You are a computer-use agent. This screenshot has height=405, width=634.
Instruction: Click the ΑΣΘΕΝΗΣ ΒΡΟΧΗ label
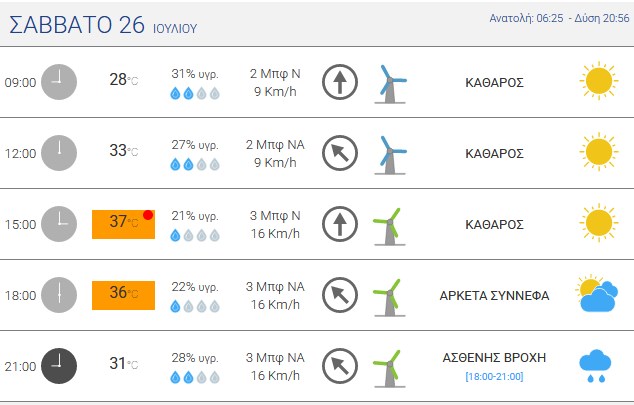494,358
